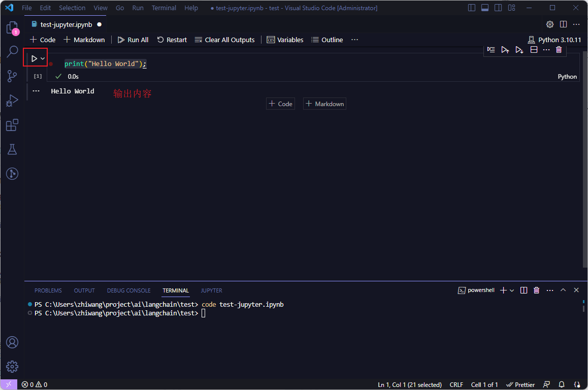Image resolution: width=588 pixels, height=390 pixels.
Task: Split the editor right
Action: [563, 24]
